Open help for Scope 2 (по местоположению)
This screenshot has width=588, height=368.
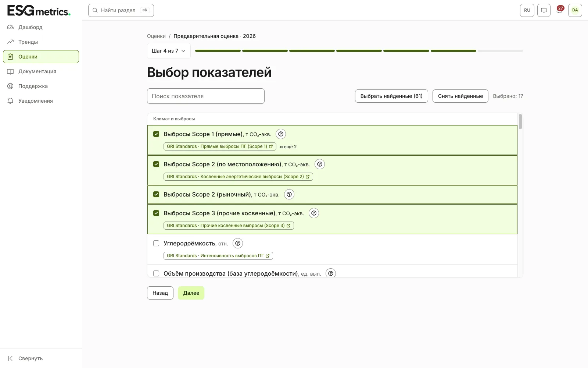320,164
